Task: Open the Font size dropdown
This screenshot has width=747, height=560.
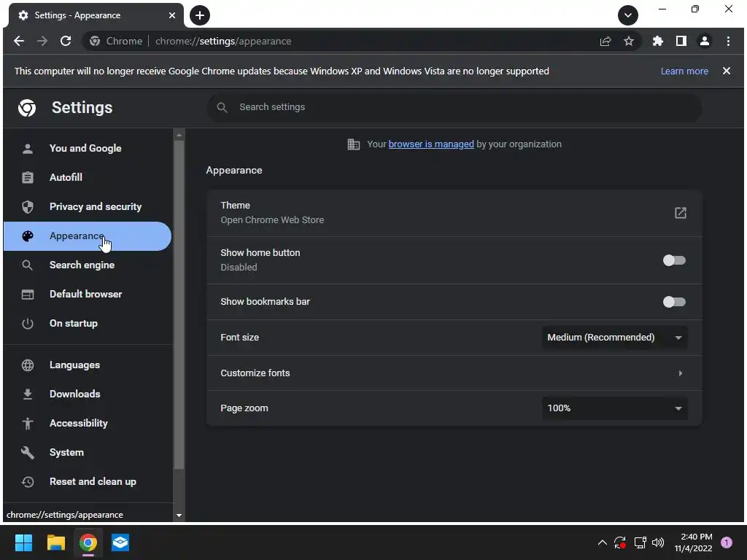Action: tap(614, 338)
